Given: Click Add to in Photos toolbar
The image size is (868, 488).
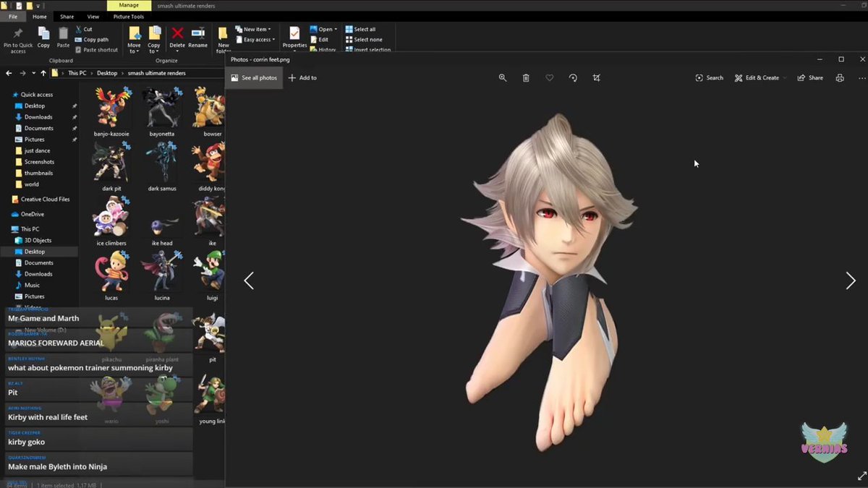Looking at the screenshot, I should (302, 77).
